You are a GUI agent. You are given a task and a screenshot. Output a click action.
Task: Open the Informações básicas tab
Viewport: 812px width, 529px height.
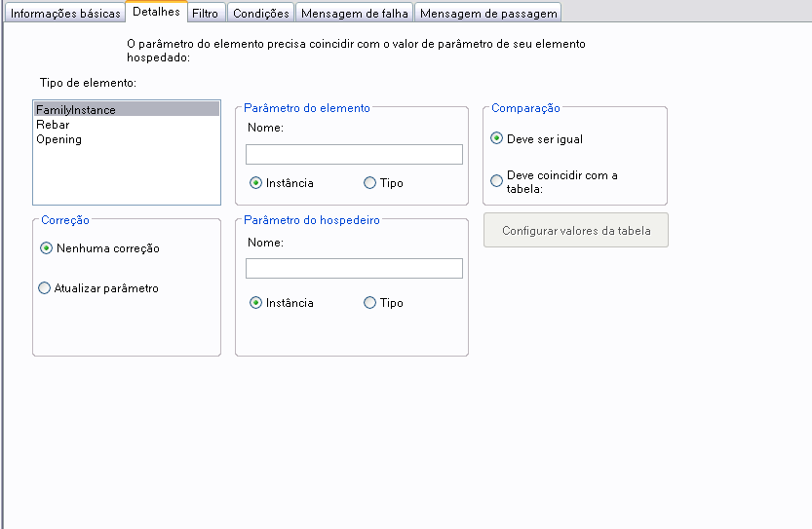[65, 14]
